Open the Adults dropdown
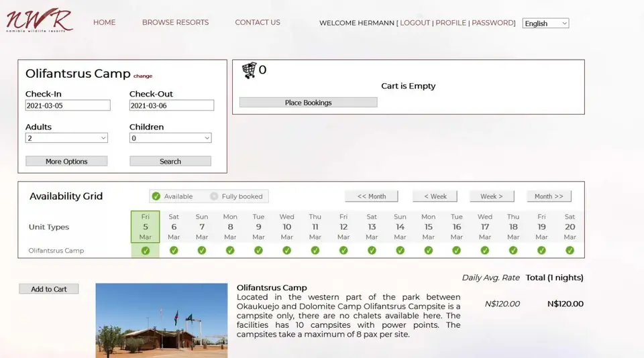Viewport: 644px width, 358px height. [66, 138]
